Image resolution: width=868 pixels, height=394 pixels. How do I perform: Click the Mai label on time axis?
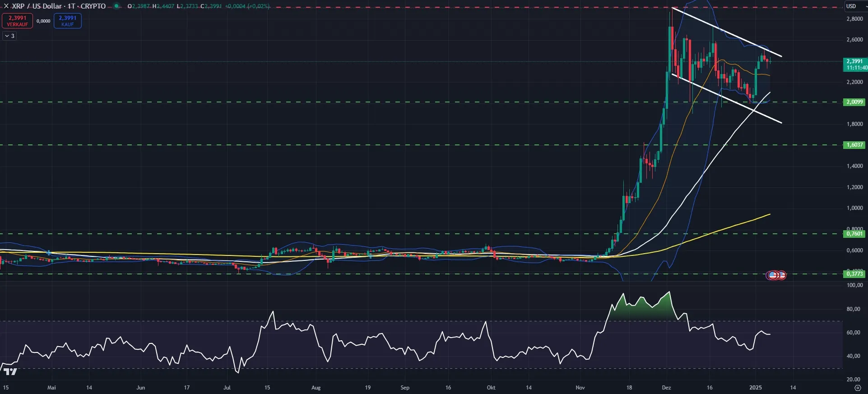[51, 388]
